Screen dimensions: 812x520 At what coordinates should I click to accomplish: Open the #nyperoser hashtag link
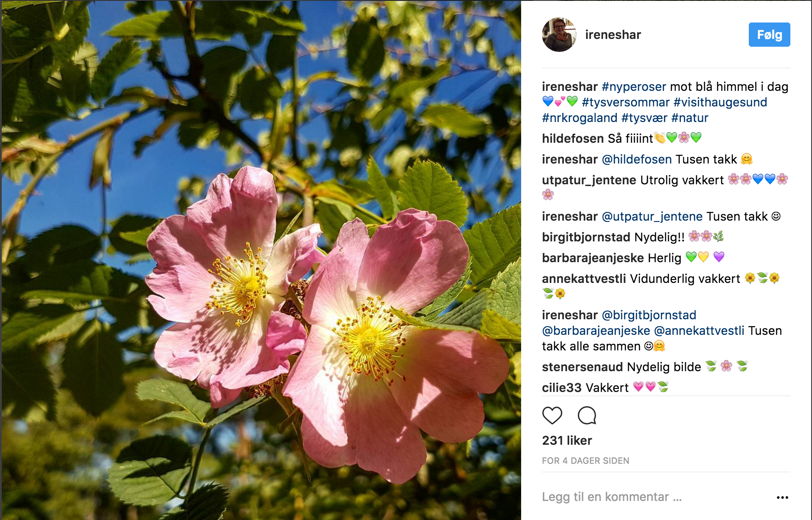tap(634, 87)
